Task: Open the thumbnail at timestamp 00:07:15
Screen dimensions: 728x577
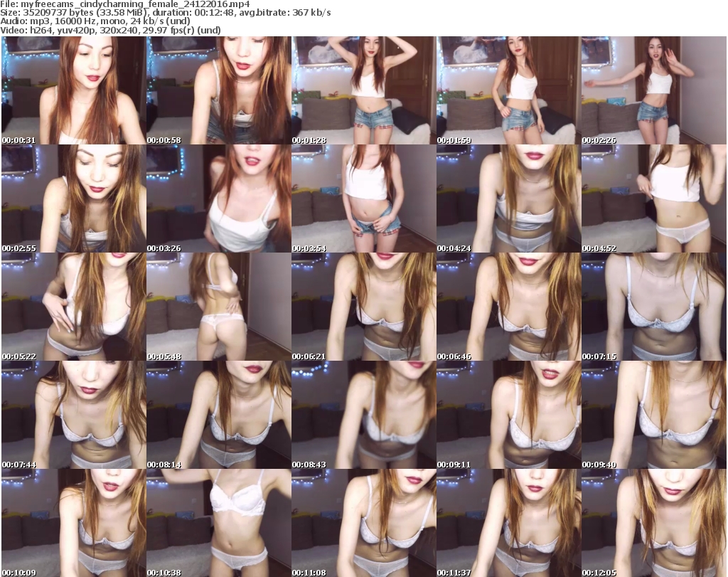Action: click(x=654, y=307)
